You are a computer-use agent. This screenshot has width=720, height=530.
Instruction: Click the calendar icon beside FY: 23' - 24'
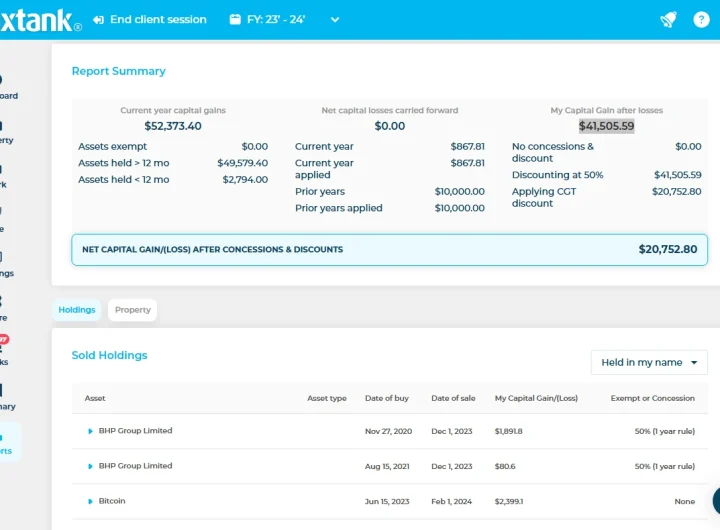235,20
